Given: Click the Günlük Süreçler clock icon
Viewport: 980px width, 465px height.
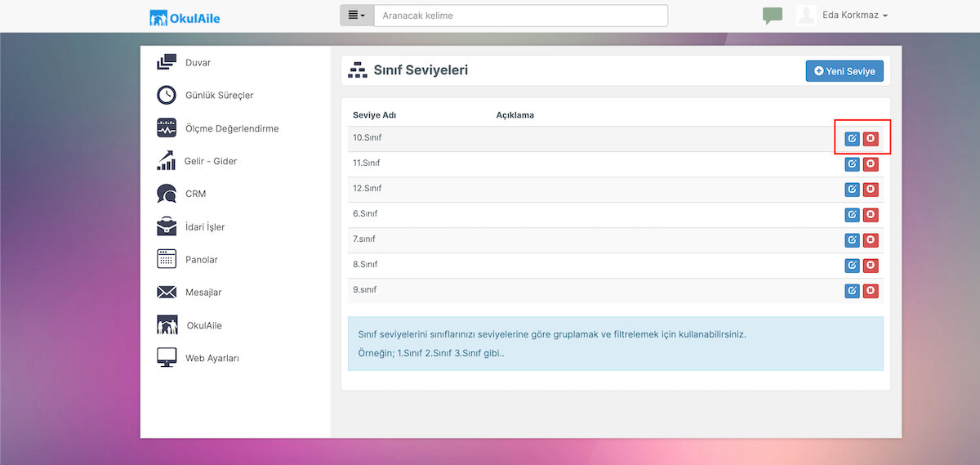Looking at the screenshot, I should [x=167, y=95].
